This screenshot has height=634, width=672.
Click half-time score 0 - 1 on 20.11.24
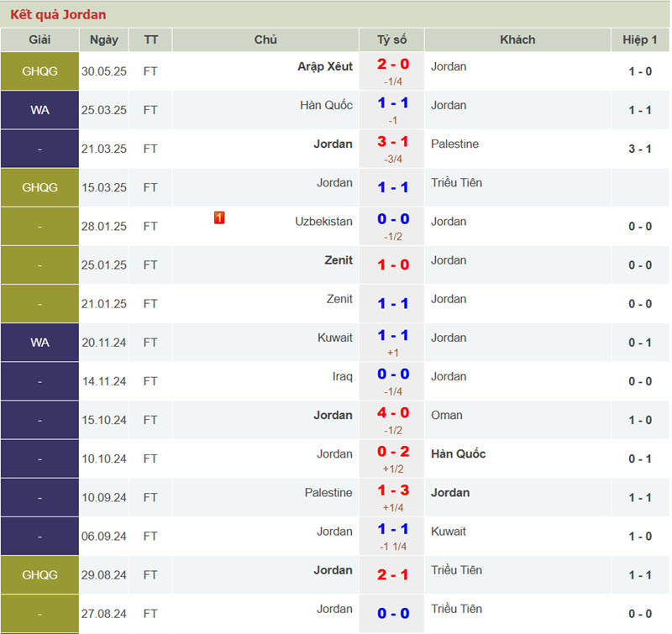[x=640, y=343]
